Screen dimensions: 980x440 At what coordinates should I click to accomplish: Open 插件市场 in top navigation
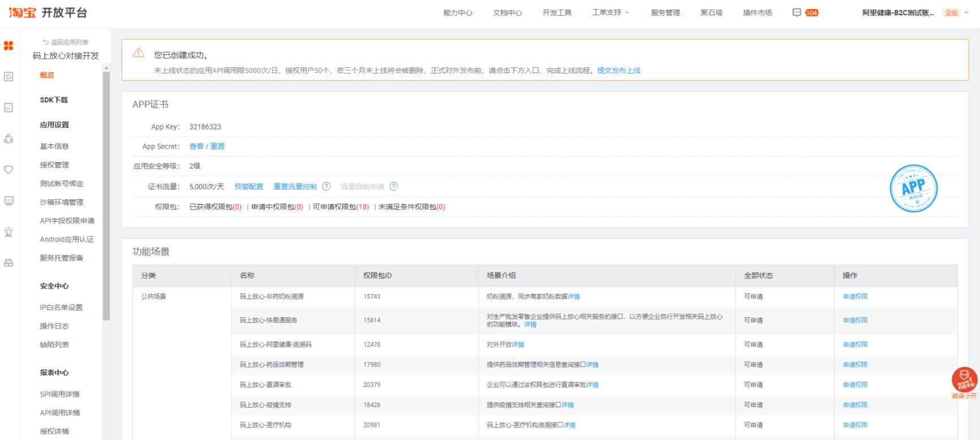[x=758, y=12]
